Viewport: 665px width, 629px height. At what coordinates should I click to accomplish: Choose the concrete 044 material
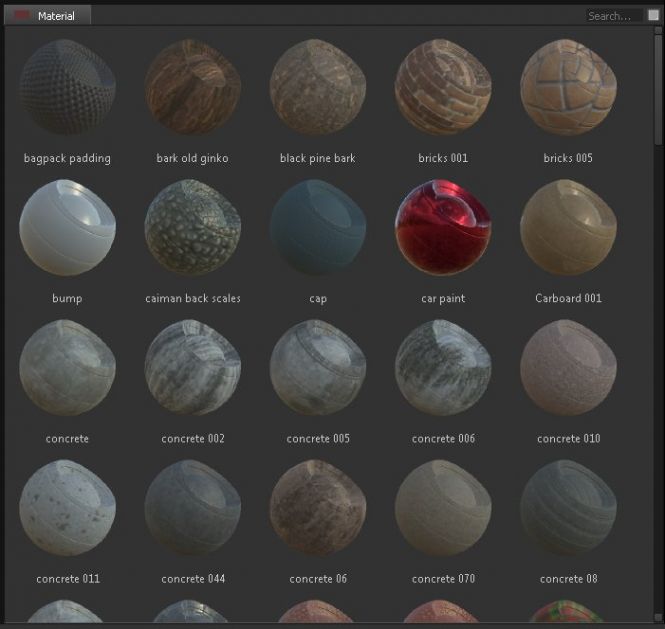(x=193, y=508)
